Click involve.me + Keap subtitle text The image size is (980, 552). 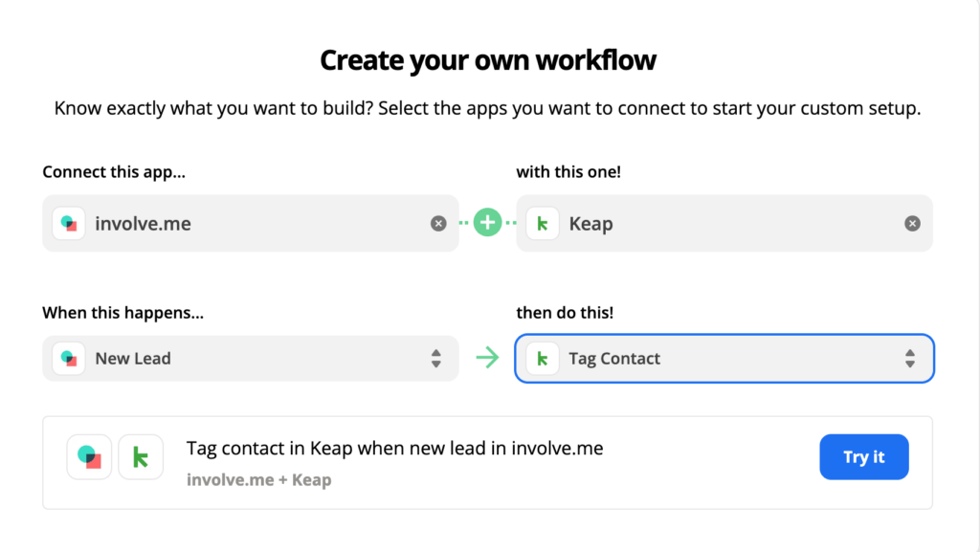click(x=258, y=479)
